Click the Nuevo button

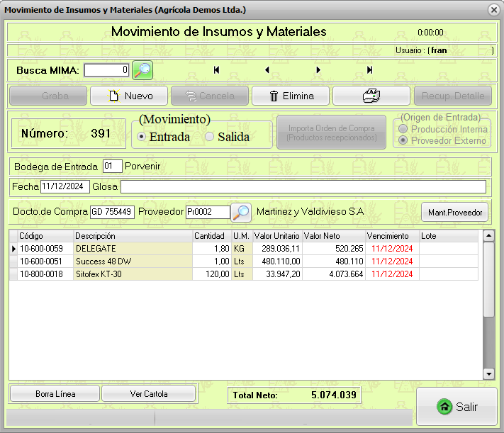pyautogui.click(x=129, y=96)
